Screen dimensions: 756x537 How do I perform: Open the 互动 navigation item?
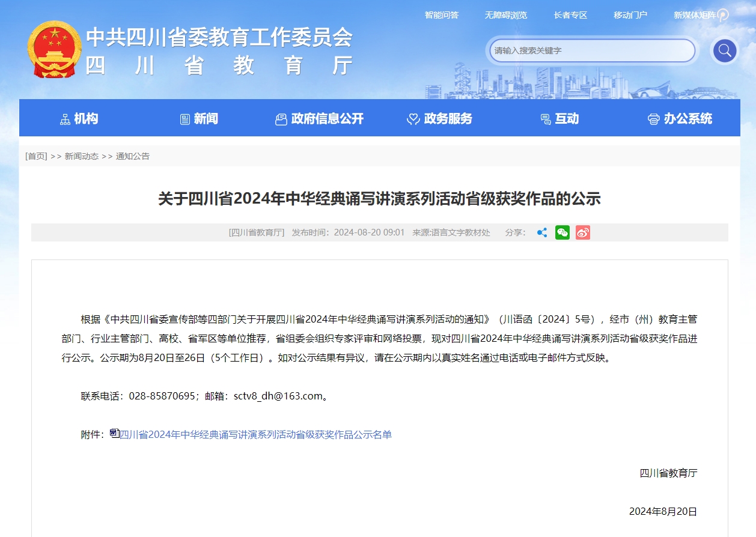pyautogui.click(x=559, y=119)
